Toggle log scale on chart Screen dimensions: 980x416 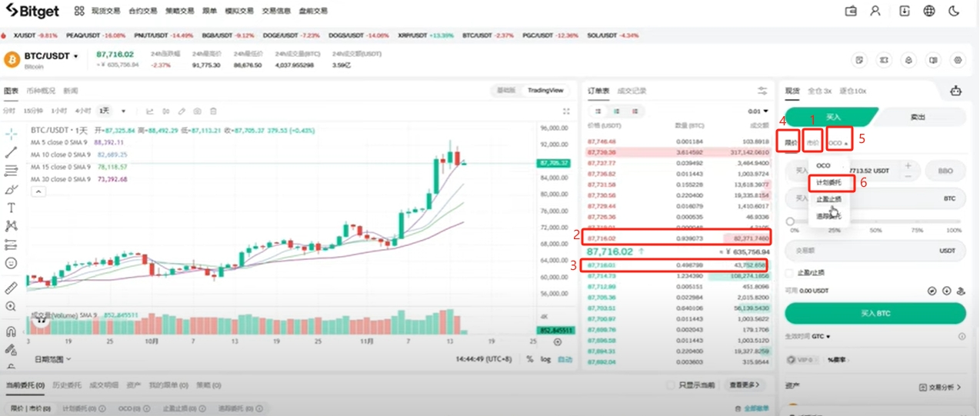[x=545, y=359]
